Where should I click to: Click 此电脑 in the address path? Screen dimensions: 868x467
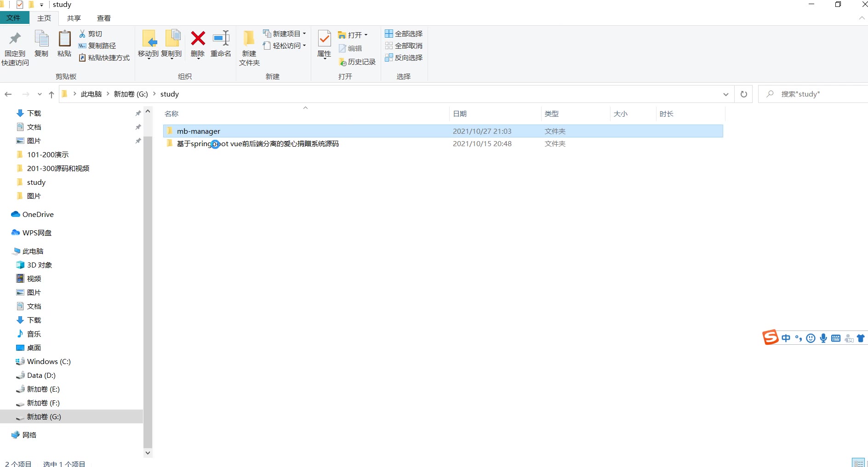91,94
